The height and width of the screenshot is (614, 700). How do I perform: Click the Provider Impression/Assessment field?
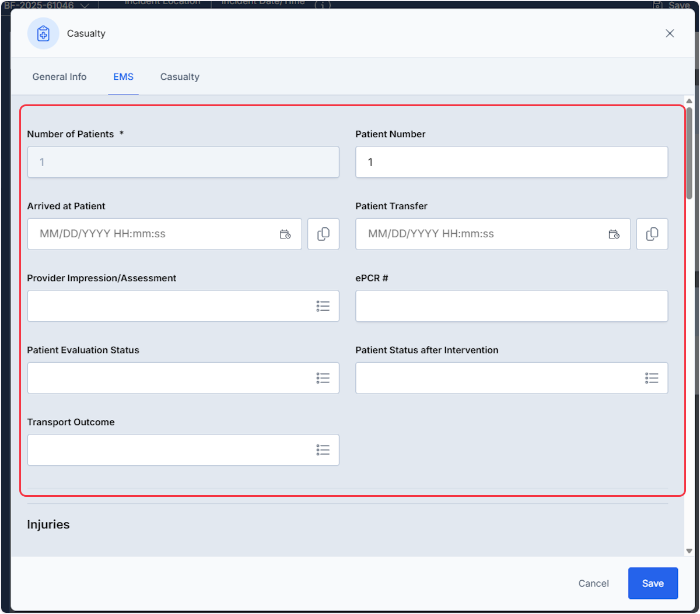click(183, 306)
